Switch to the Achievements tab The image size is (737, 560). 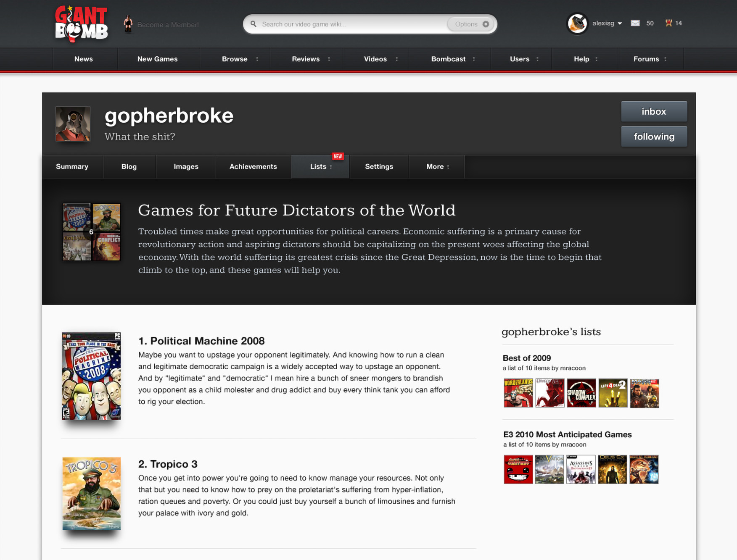click(x=253, y=167)
